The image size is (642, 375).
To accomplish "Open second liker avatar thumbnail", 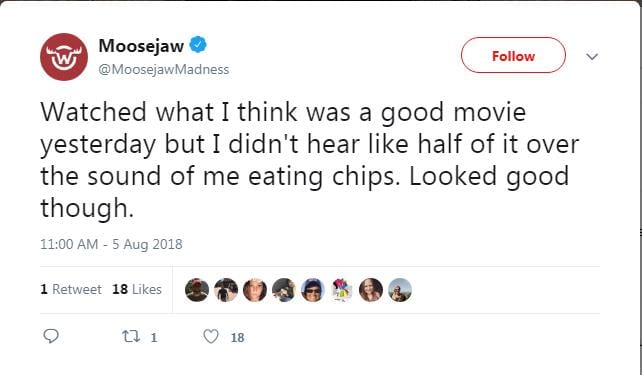I will tap(226, 290).
